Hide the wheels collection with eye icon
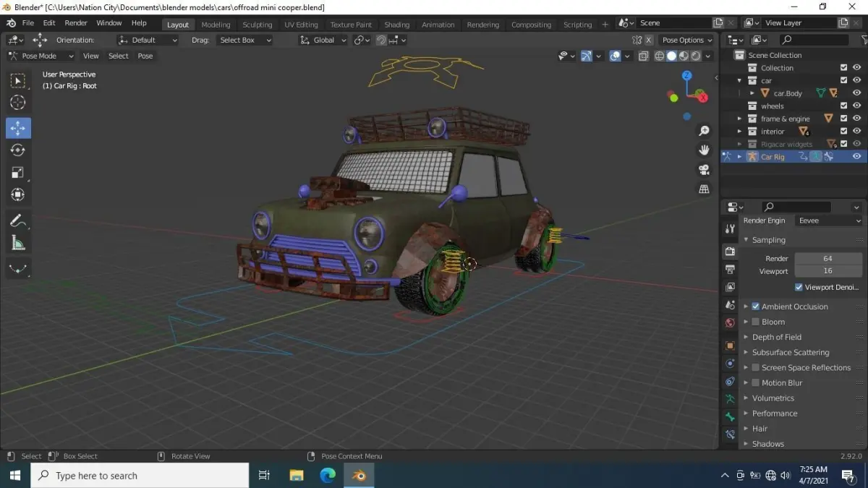Viewport: 868px width, 488px height. pos(856,106)
